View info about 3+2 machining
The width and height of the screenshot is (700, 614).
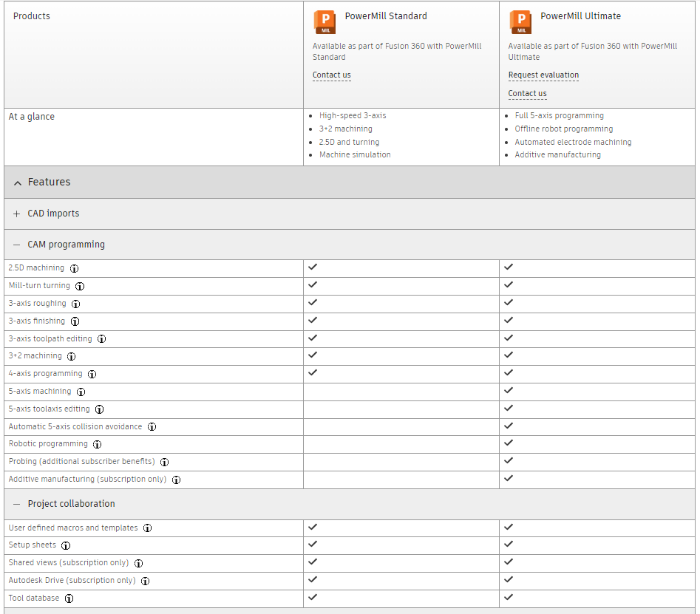point(72,356)
